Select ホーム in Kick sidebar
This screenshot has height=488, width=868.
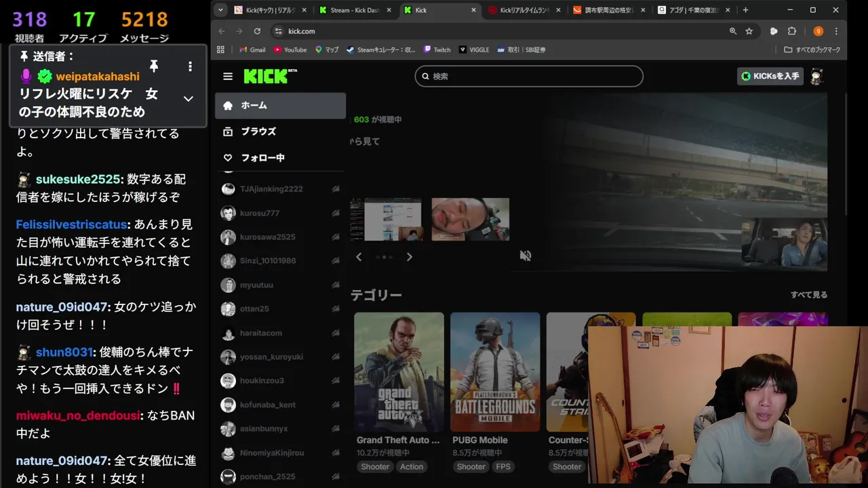click(280, 105)
